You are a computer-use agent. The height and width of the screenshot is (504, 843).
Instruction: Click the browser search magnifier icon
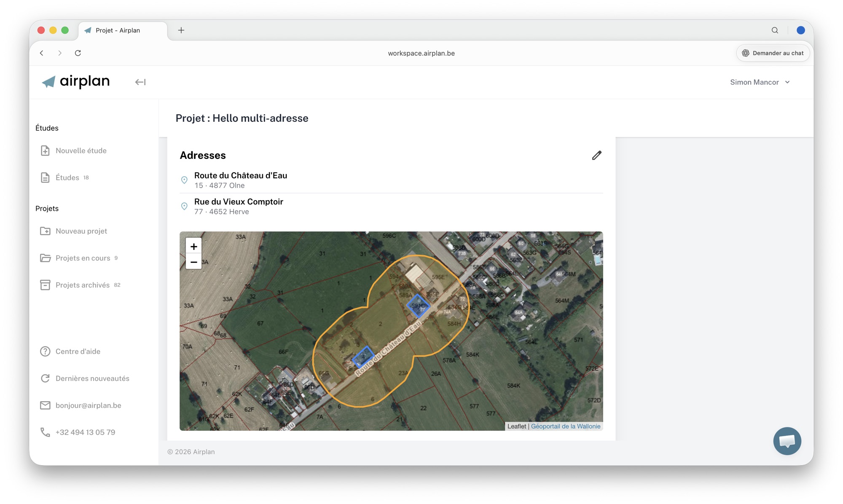[775, 30]
